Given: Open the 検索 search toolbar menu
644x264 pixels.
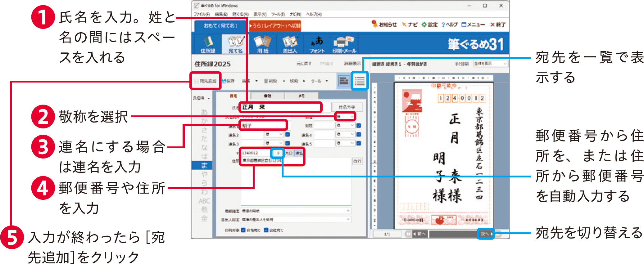Looking at the screenshot, I should pos(294,81).
